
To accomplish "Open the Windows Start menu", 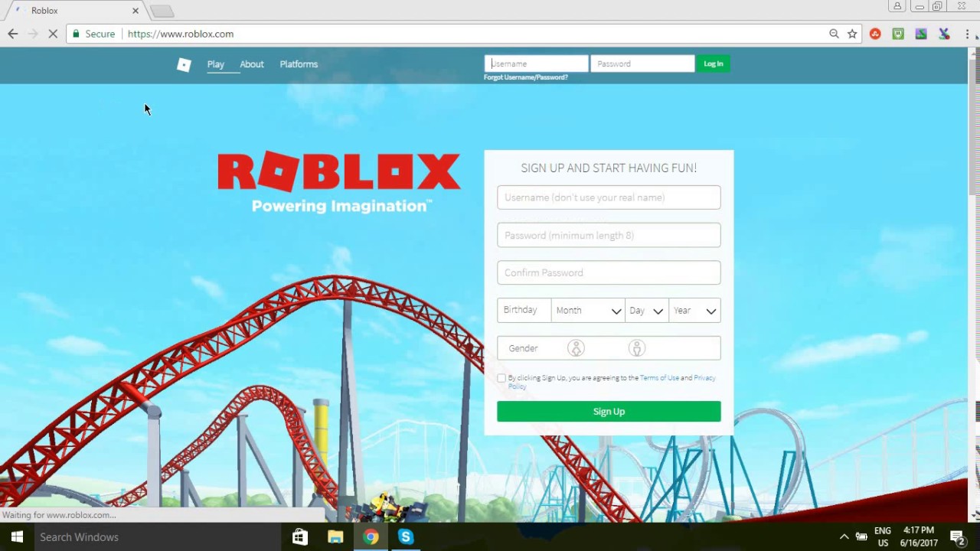I will coord(17,537).
